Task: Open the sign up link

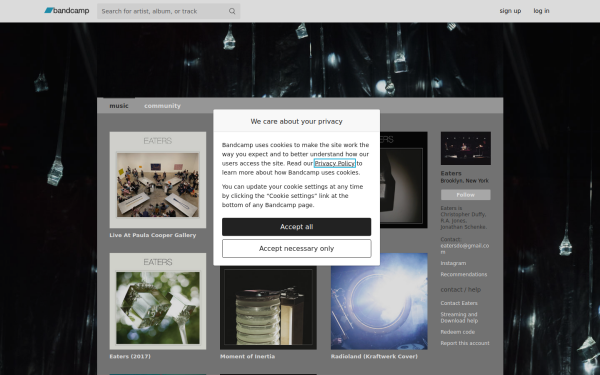Action: (510, 11)
